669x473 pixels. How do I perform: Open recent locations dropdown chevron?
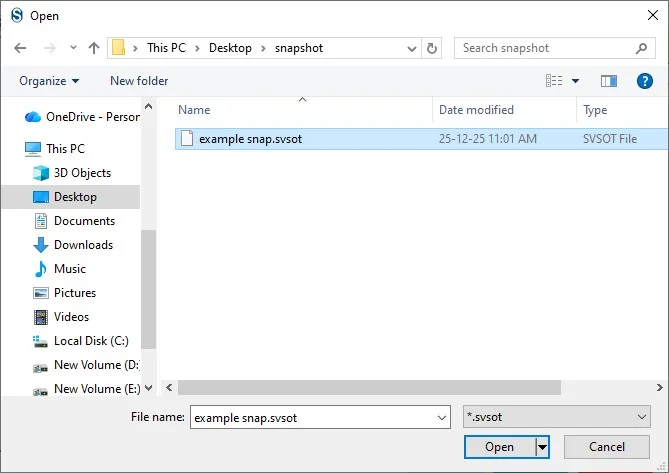(73, 48)
